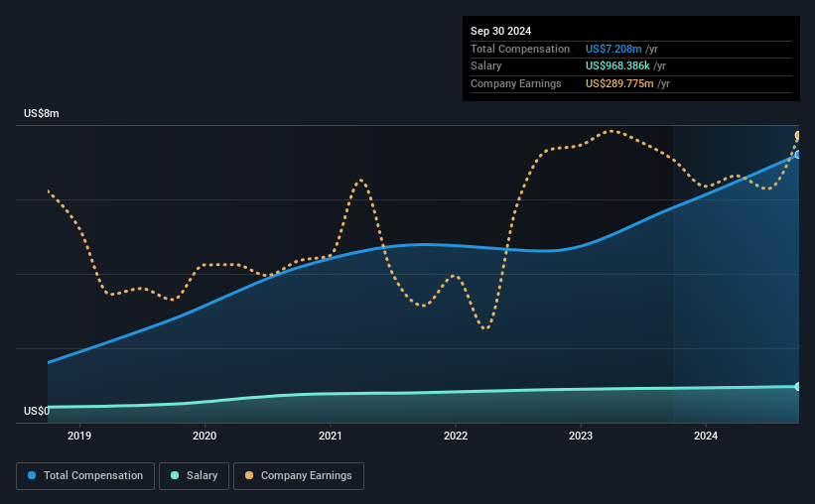Click the Sep 30 2024 tooltip date
Viewport: 815px width, 504px height.
501,31
